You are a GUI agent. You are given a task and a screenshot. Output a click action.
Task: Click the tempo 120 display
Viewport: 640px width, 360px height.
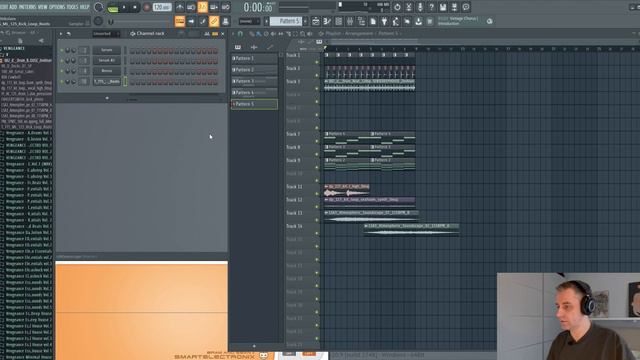(162, 7)
